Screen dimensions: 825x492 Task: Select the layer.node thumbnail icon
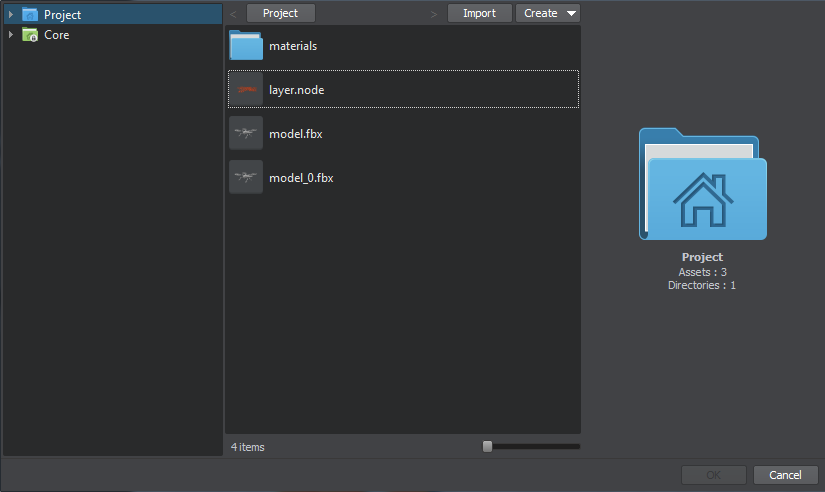pos(245,90)
